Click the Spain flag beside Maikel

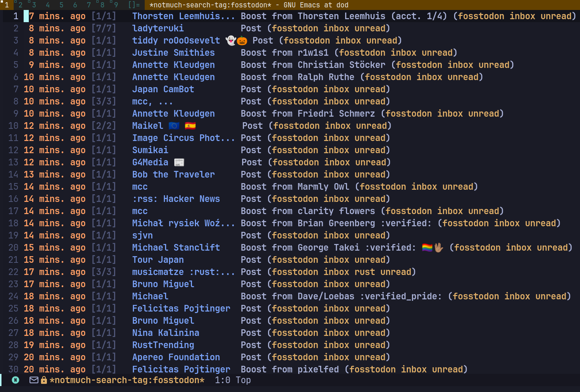pos(190,126)
